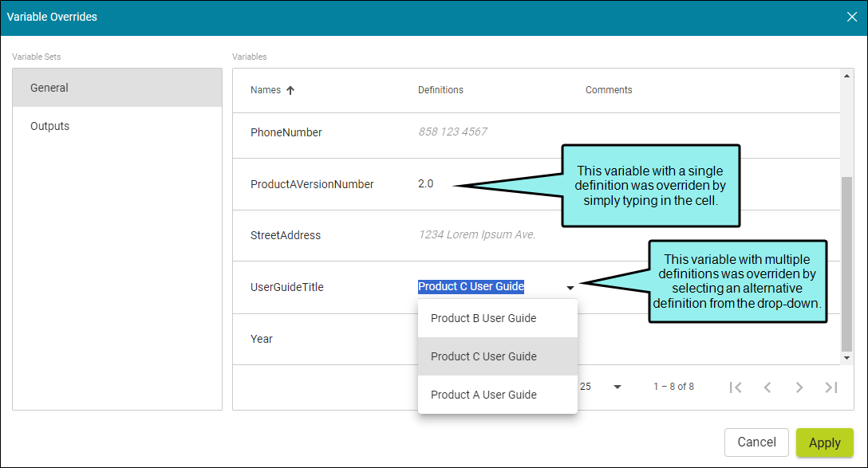Select the General variable set
The width and height of the screenshot is (868, 468).
(117, 88)
